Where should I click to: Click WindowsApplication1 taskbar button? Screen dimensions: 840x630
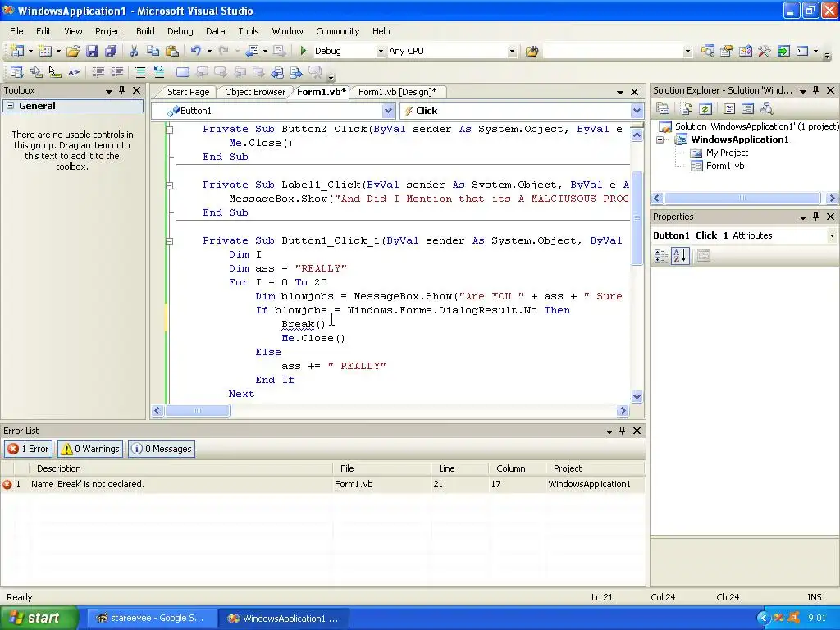coord(284,619)
